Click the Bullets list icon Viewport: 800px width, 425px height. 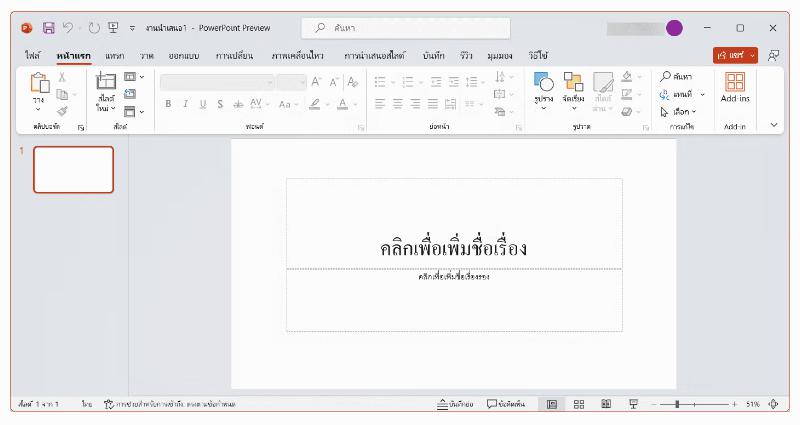tap(380, 82)
